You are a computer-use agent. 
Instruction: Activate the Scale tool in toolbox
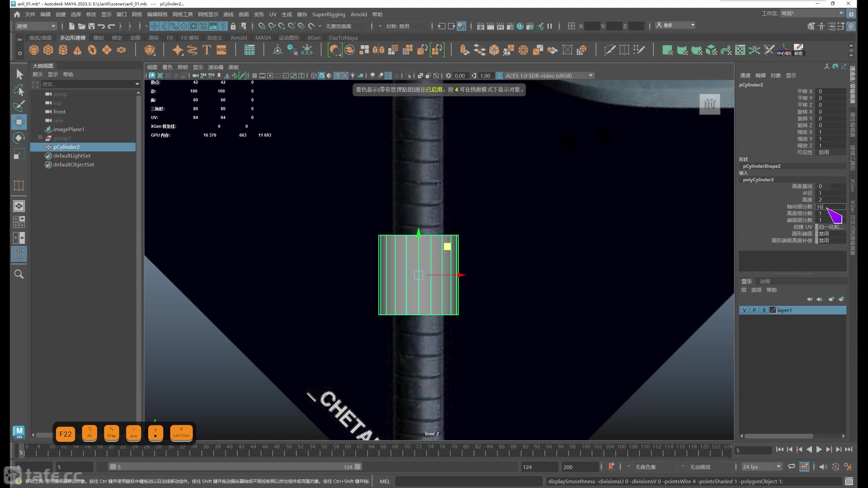(x=19, y=154)
